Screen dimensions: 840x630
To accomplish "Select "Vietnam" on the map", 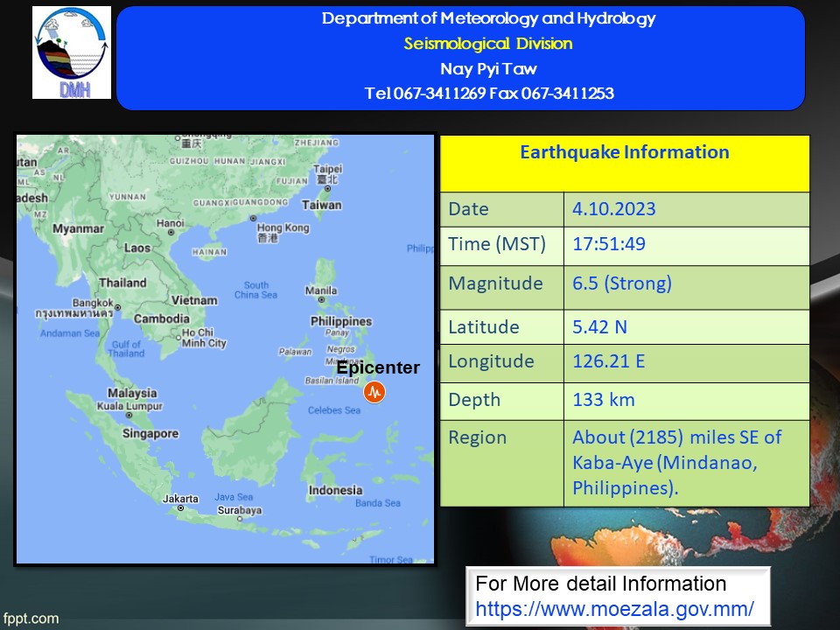I will coord(194,300).
